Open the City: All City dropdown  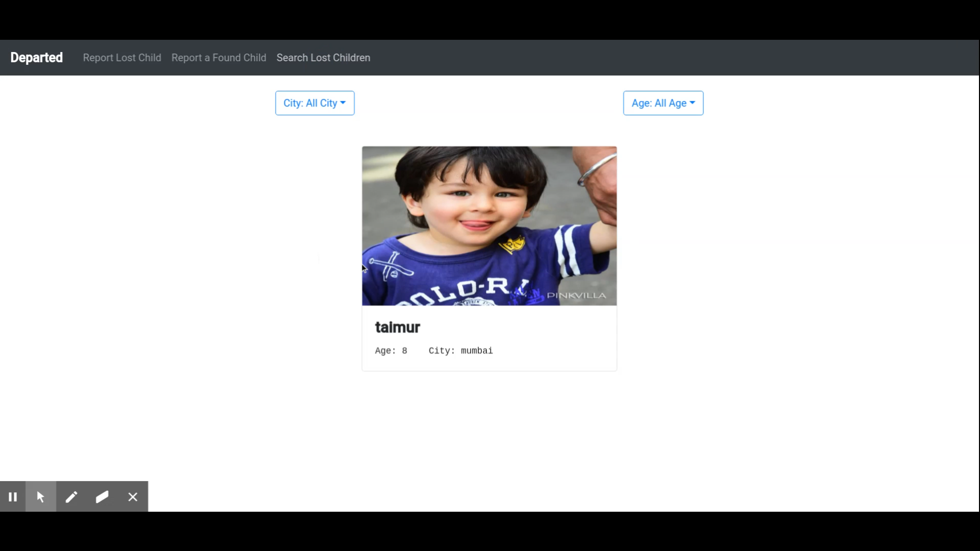[x=314, y=103]
